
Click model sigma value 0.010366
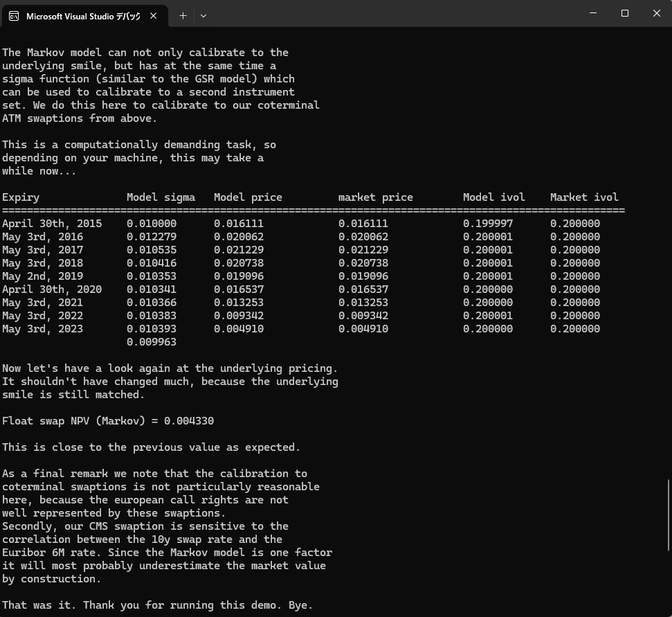click(x=152, y=303)
